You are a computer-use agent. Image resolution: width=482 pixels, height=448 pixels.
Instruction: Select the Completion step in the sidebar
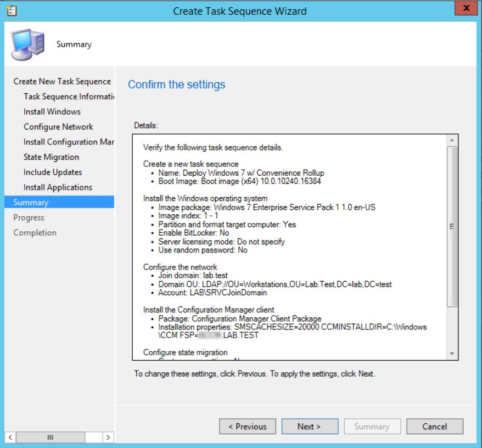coord(35,233)
